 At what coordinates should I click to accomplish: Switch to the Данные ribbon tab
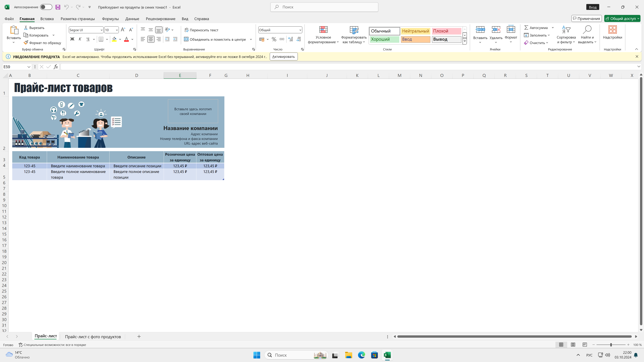pos(132,19)
